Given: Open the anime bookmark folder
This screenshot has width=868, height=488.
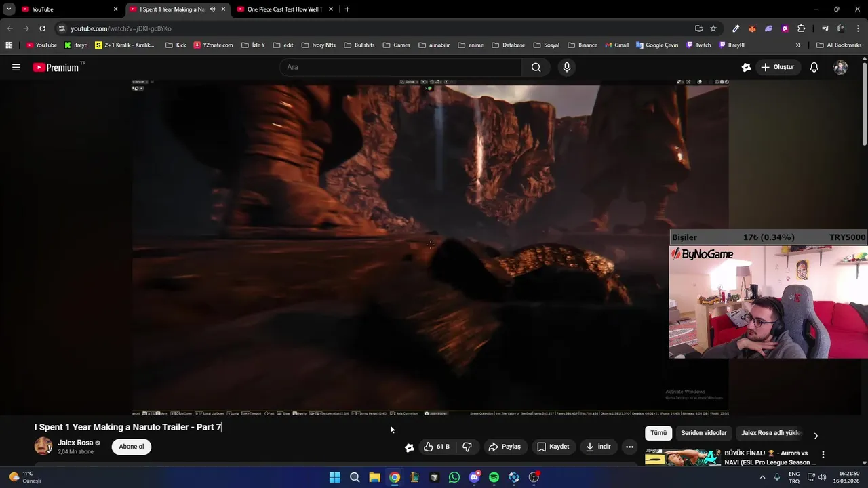Looking at the screenshot, I should click(471, 45).
